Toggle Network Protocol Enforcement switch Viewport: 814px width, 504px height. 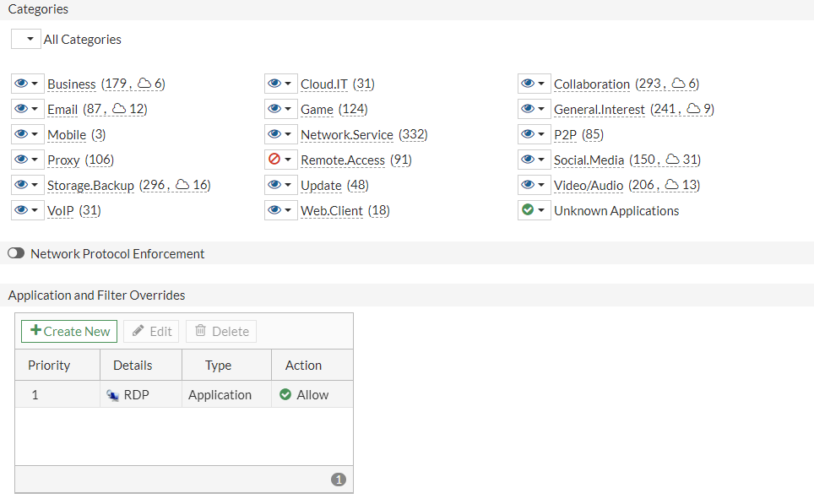coord(16,253)
